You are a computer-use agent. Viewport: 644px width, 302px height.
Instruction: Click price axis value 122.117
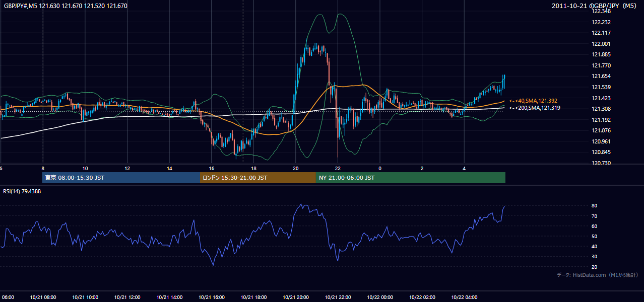coord(601,33)
